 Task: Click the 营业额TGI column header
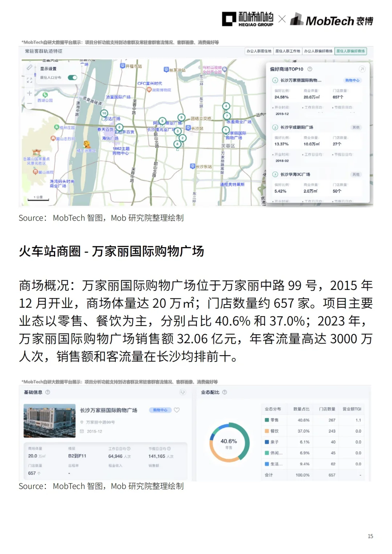click(x=352, y=409)
